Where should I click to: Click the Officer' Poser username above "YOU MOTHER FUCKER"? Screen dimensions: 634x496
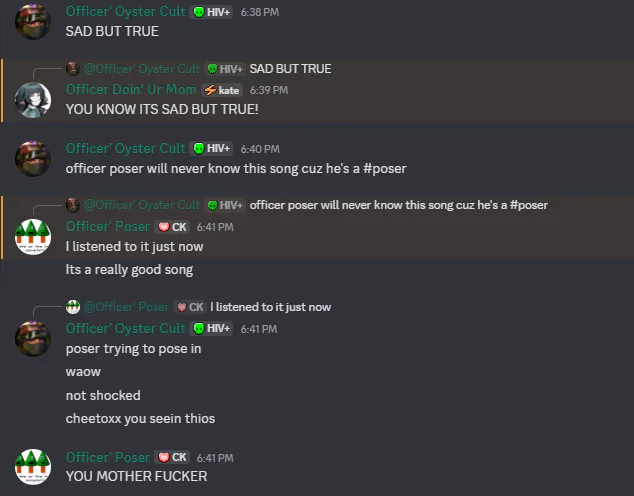(108, 458)
